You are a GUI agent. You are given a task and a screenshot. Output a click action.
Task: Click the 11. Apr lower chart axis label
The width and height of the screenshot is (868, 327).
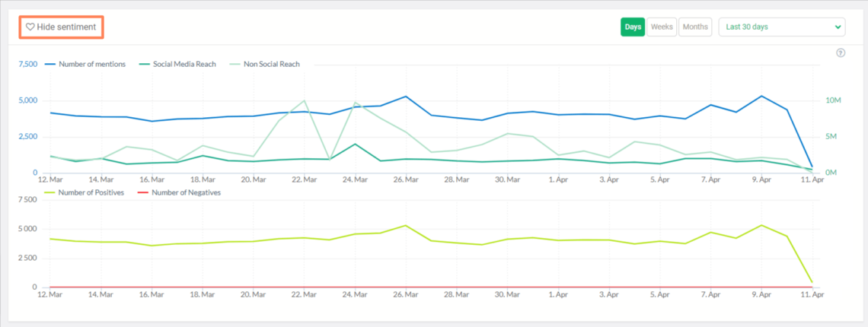(x=813, y=295)
